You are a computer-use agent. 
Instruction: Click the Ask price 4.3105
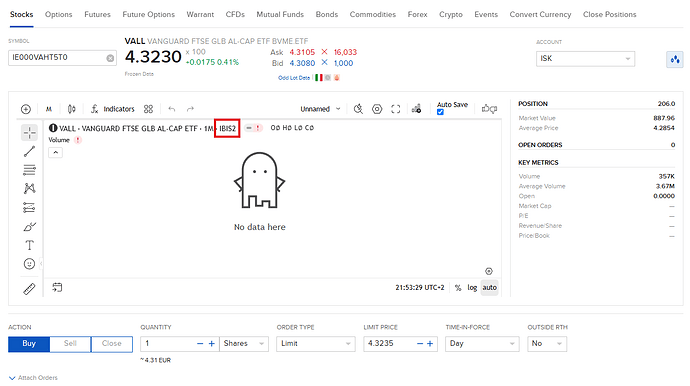coord(302,52)
